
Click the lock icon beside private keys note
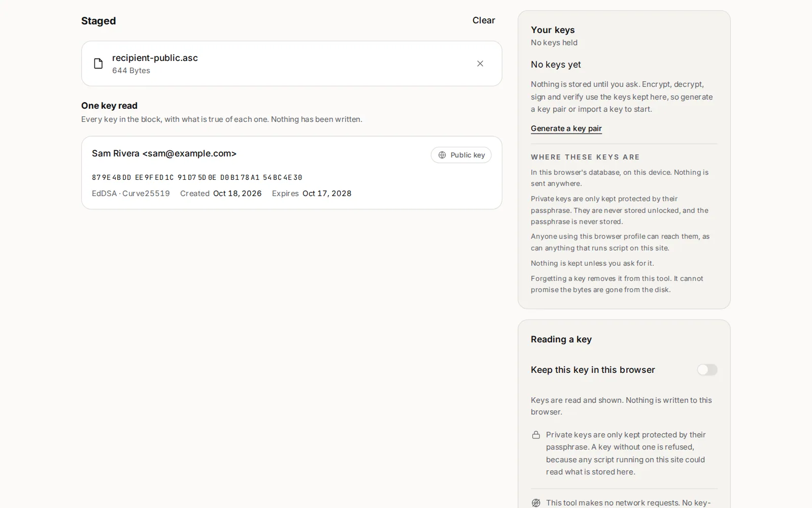[536, 435]
